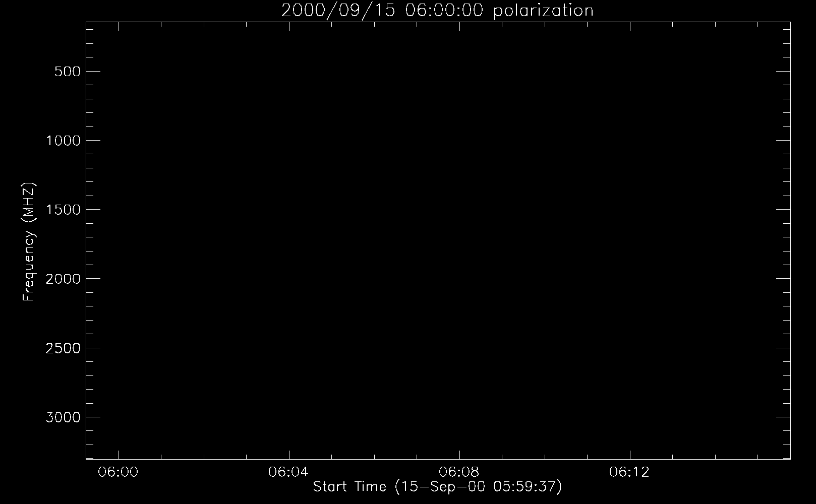Click the 06:12 time tick label
Image resolution: width=816 pixels, height=504 pixels.
(x=629, y=472)
